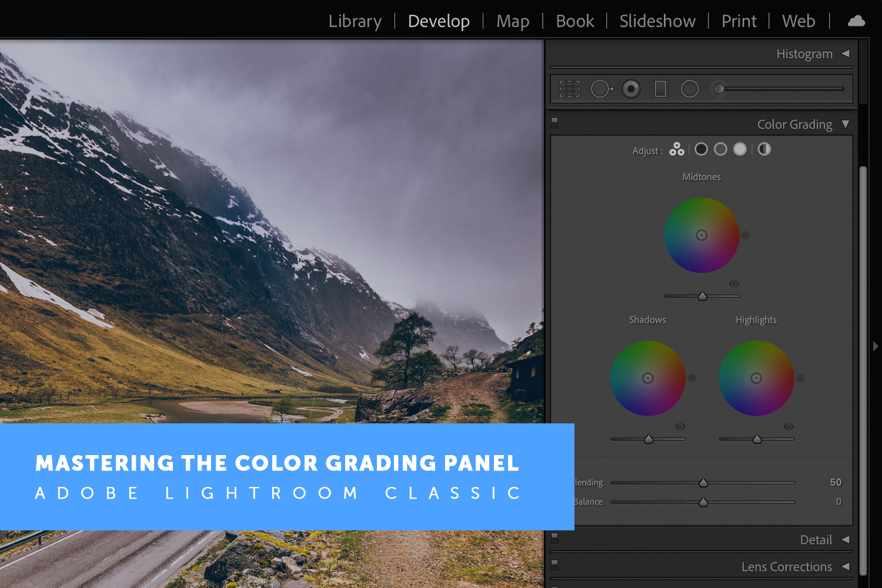Screen dimensions: 882x588
Task: Click the Highlights saturation handle dot
Action: 800,378
